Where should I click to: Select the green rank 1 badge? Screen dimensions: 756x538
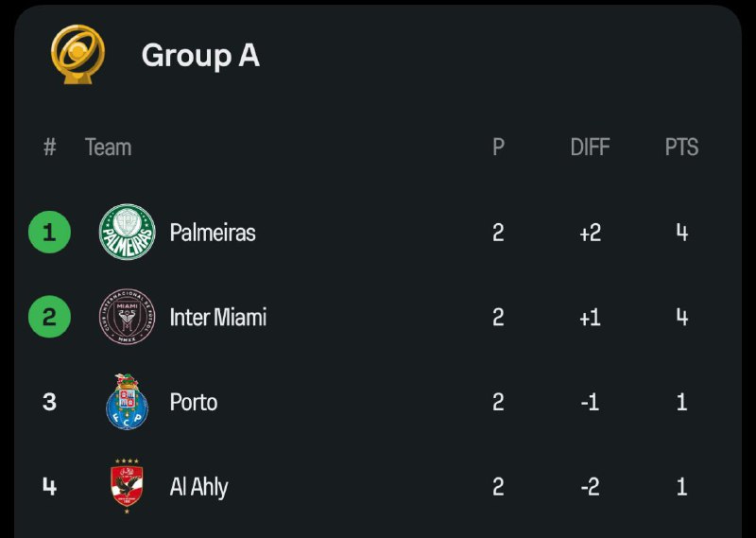point(50,232)
